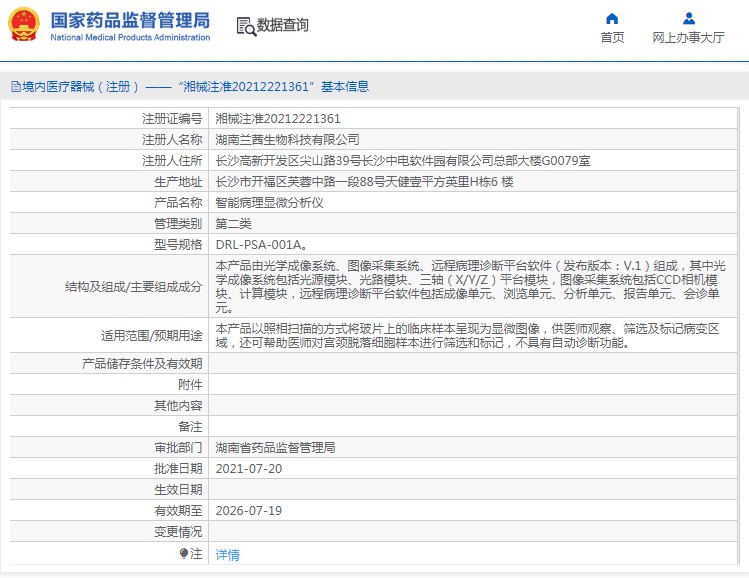
Task: Click approval authority 湖南省药品监督管理局
Action: tap(275, 447)
